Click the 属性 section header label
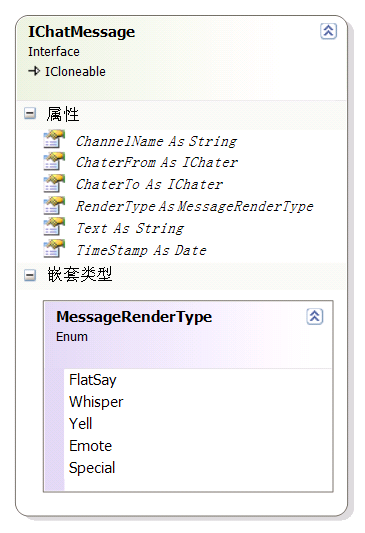The width and height of the screenshot is (365, 533). click(63, 114)
